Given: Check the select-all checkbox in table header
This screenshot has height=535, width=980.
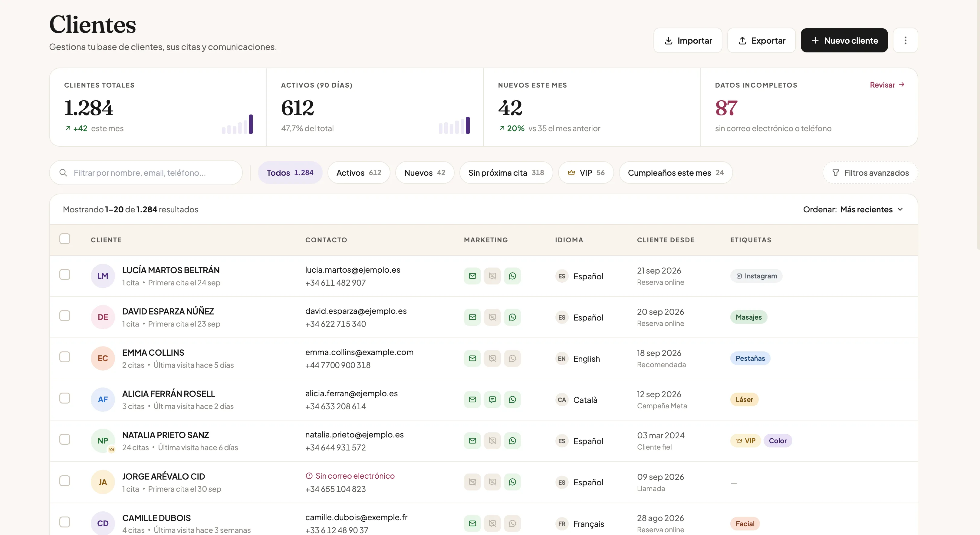Looking at the screenshot, I should coord(65,239).
